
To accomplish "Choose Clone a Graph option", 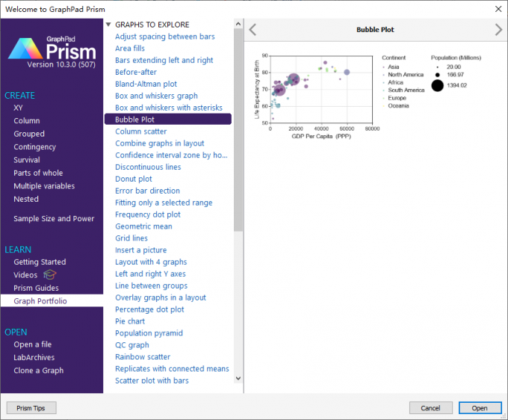I will click(38, 371).
